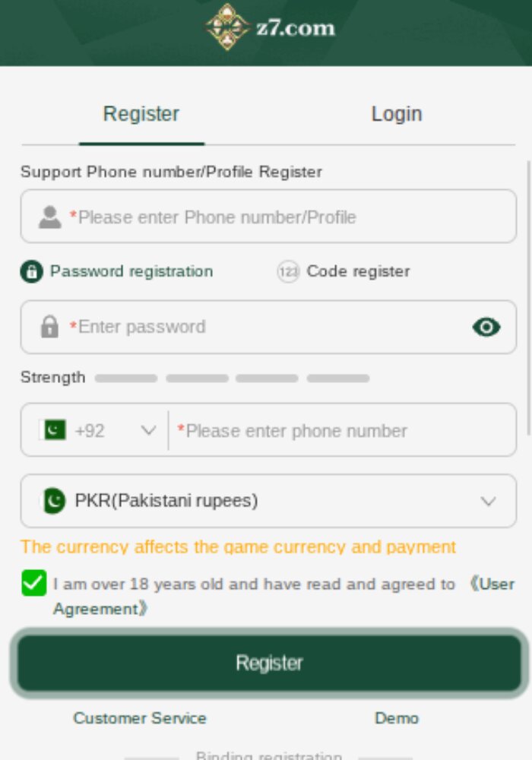
Task: Select the Register tab
Action: coord(141,115)
